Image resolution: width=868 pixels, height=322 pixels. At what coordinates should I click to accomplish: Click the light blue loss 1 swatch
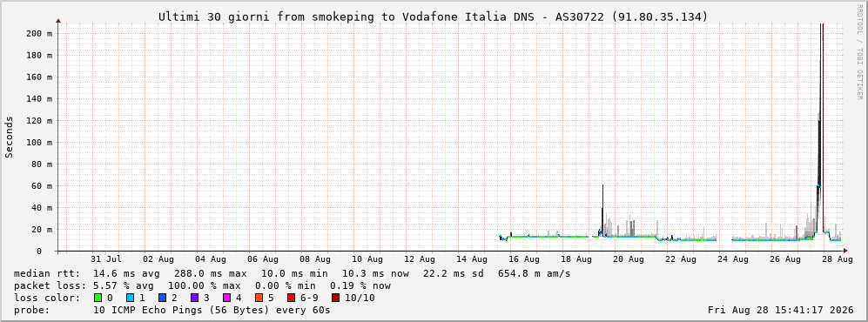pos(130,298)
